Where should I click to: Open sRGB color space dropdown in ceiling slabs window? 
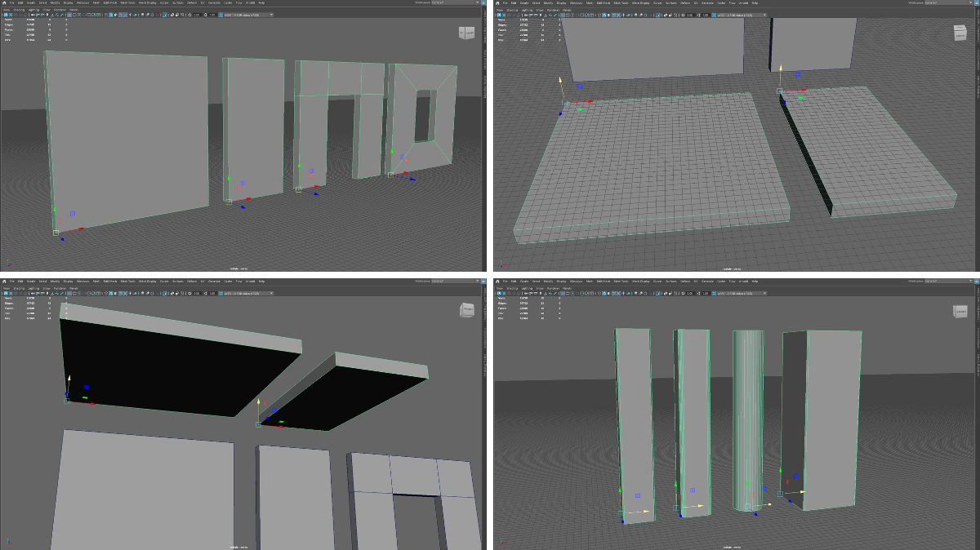[x=249, y=293]
